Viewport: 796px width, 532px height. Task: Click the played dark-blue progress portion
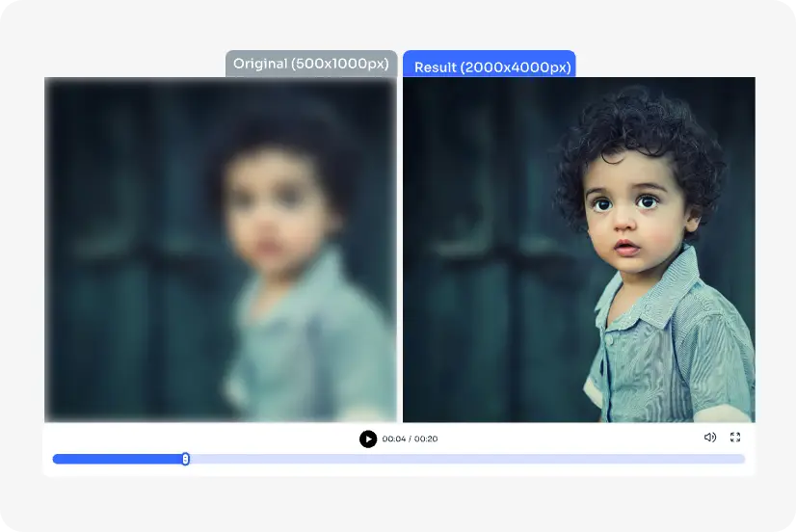(116, 459)
